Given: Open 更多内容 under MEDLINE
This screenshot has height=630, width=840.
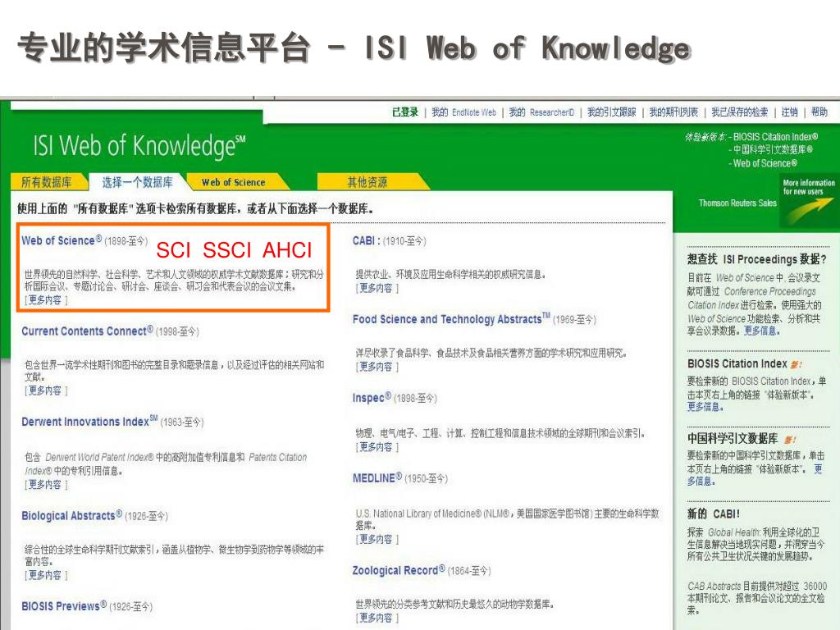Looking at the screenshot, I should (376, 539).
